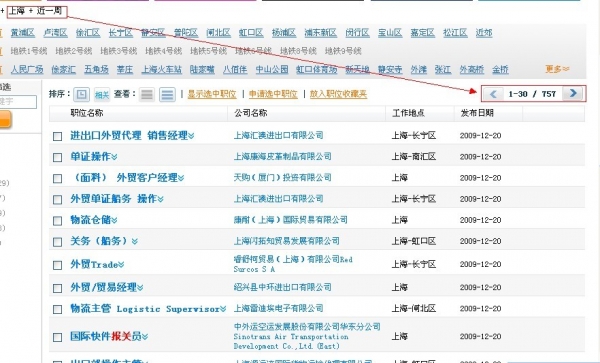Check the 单证操作 job row
Screen dimensions: 600x363
coord(57,157)
